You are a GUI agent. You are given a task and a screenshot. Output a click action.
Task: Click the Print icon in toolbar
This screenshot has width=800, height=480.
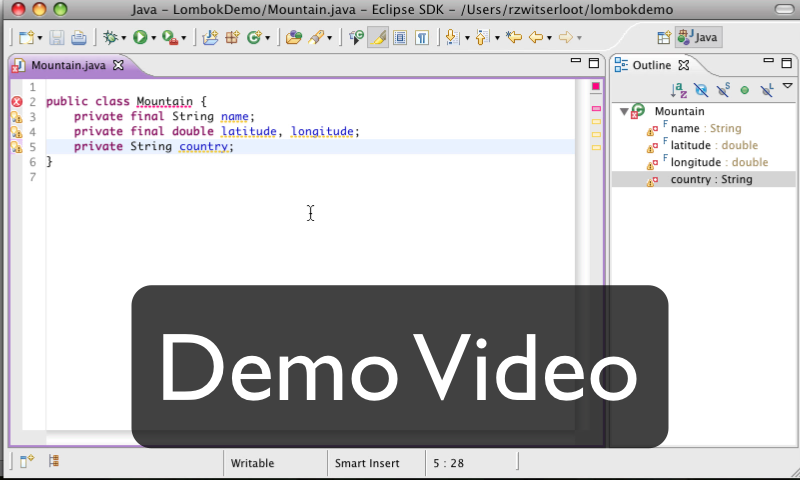(79, 38)
